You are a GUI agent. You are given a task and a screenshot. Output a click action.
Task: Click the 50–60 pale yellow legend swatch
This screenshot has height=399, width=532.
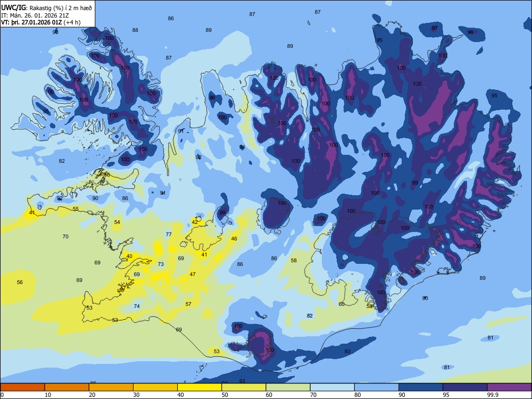(x=244, y=387)
